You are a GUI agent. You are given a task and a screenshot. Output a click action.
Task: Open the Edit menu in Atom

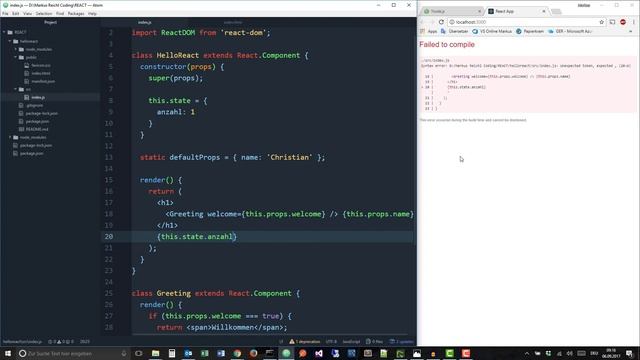(x=16, y=13)
